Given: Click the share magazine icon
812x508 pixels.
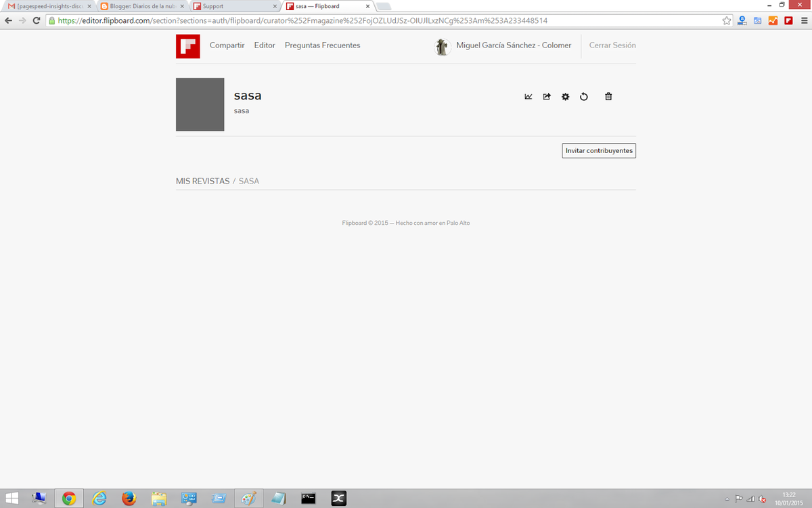Looking at the screenshot, I should (x=547, y=97).
